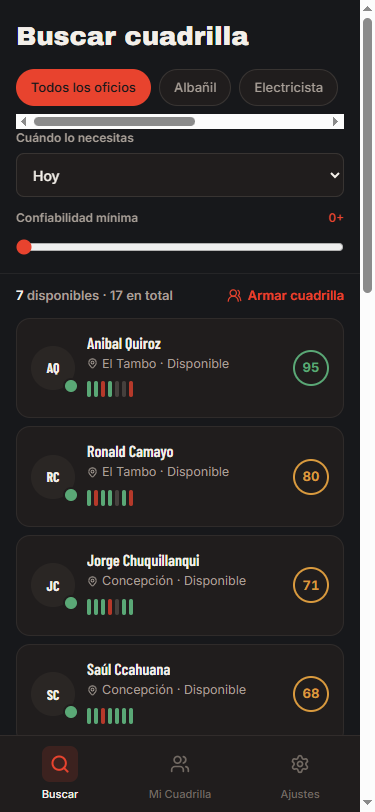Click right arrow of trades chip scrollbar

(336, 122)
